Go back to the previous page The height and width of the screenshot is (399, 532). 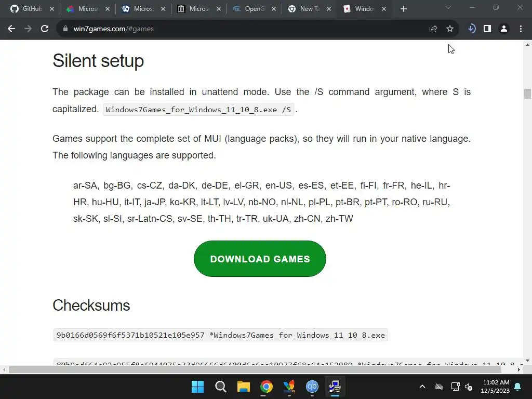pyautogui.click(x=11, y=29)
